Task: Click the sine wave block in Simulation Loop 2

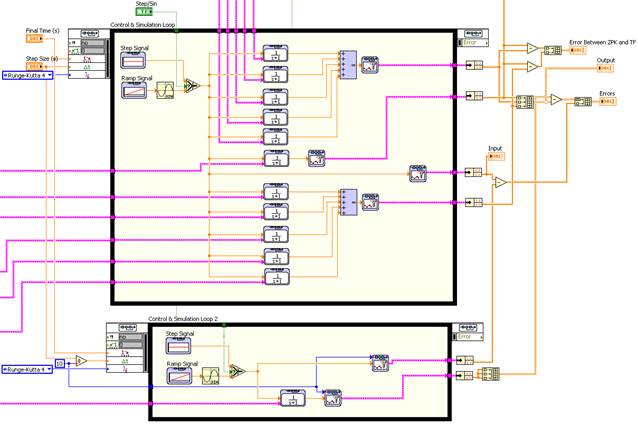Action: (210, 376)
